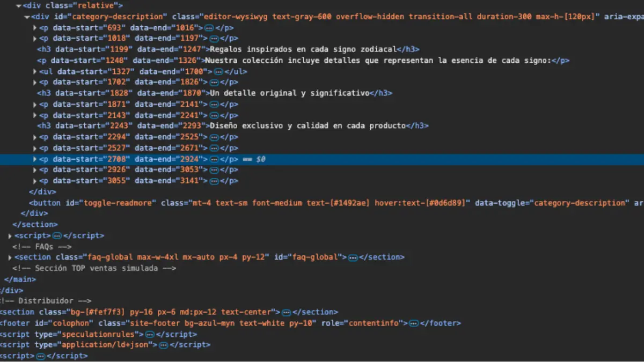The image size is (644, 362).
Task: Click 'hover:text-[#0d6d89]' class text
Action: pyautogui.click(x=420, y=203)
